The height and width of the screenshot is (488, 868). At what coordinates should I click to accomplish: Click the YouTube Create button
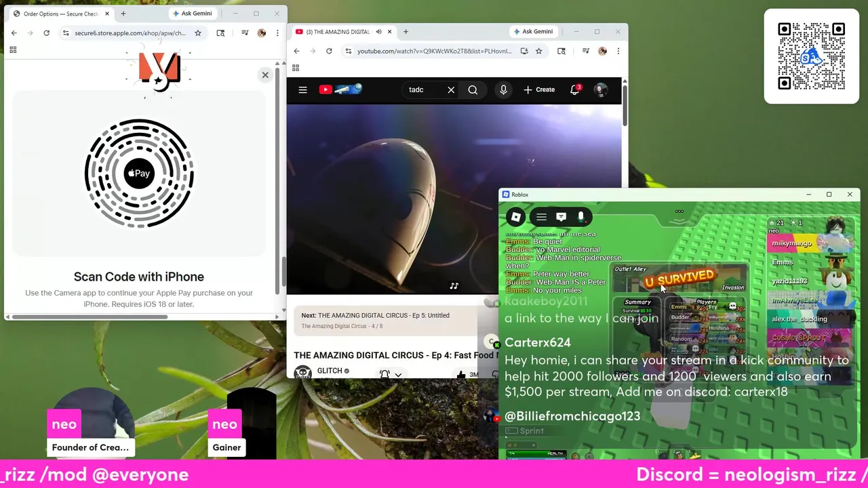[x=539, y=89]
